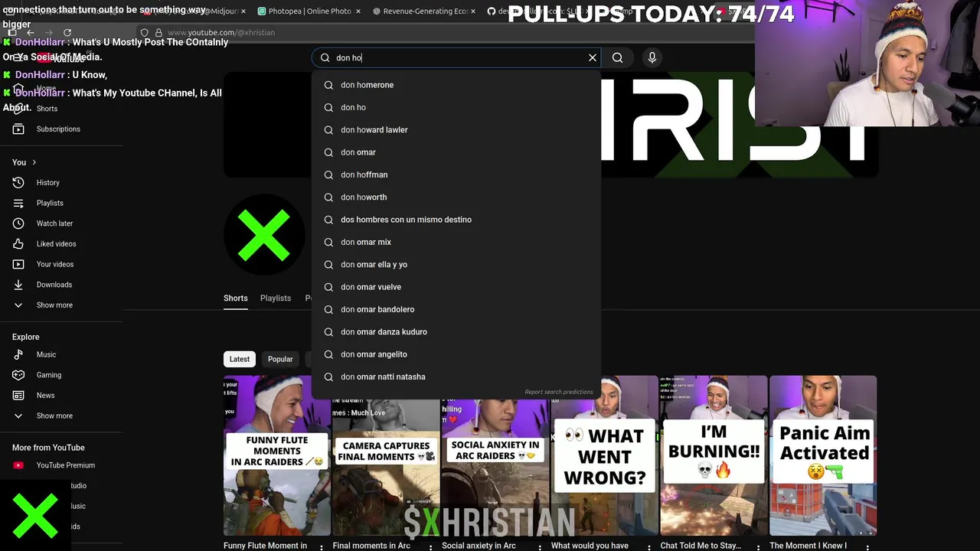Choose 'don omar vuelve' suggestion
The width and height of the screenshot is (980, 551).
[x=456, y=287]
